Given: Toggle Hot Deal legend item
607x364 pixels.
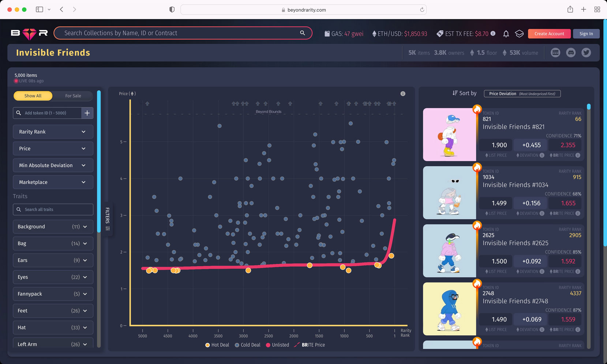Looking at the screenshot, I should click(217, 345).
